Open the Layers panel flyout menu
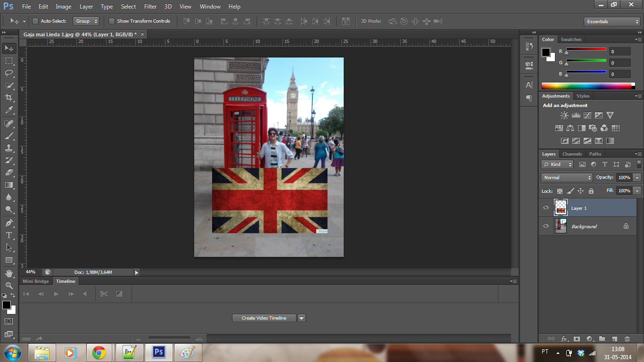Viewport: 644px width, 362px height. tap(638, 154)
